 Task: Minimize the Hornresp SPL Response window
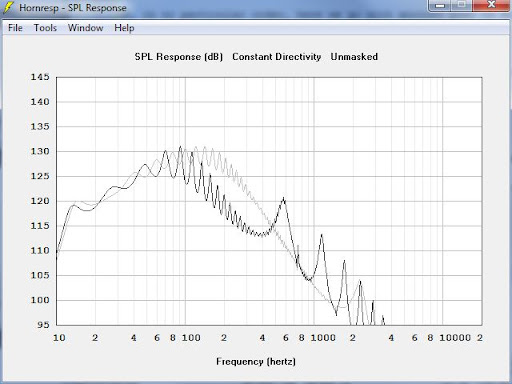(440, 5)
